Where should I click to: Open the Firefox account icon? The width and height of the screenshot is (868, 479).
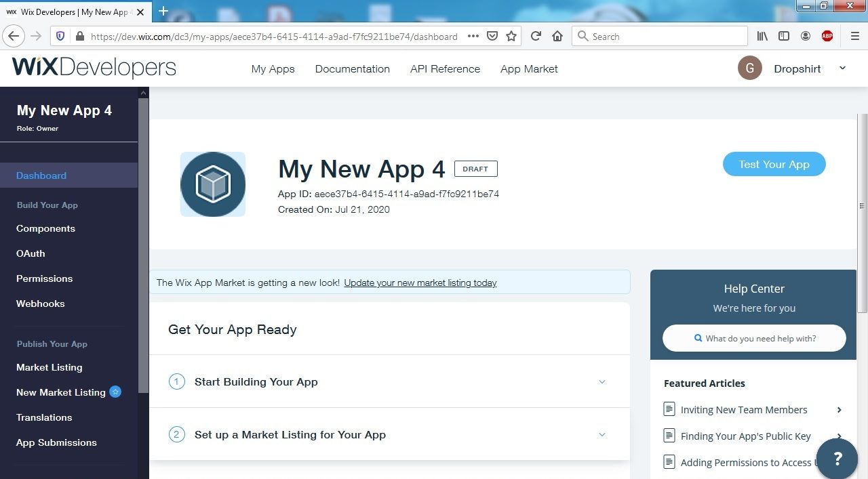[x=806, y=36]
